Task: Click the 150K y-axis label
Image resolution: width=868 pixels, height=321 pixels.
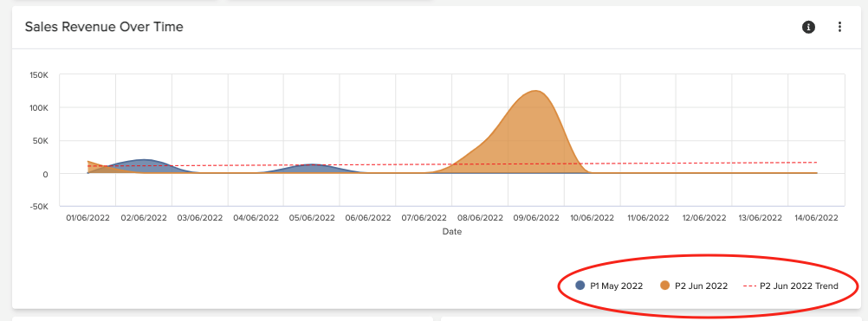Action: [x=40, y=74]
